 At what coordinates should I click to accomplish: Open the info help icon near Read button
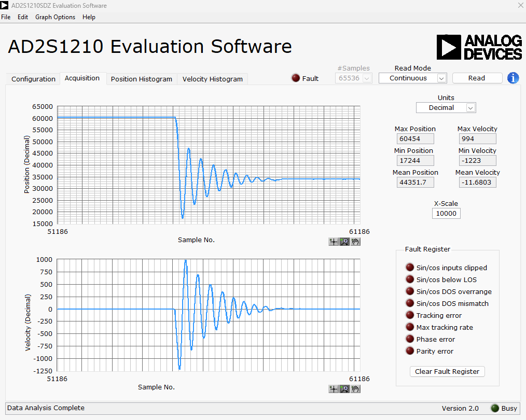pos(513,78)
